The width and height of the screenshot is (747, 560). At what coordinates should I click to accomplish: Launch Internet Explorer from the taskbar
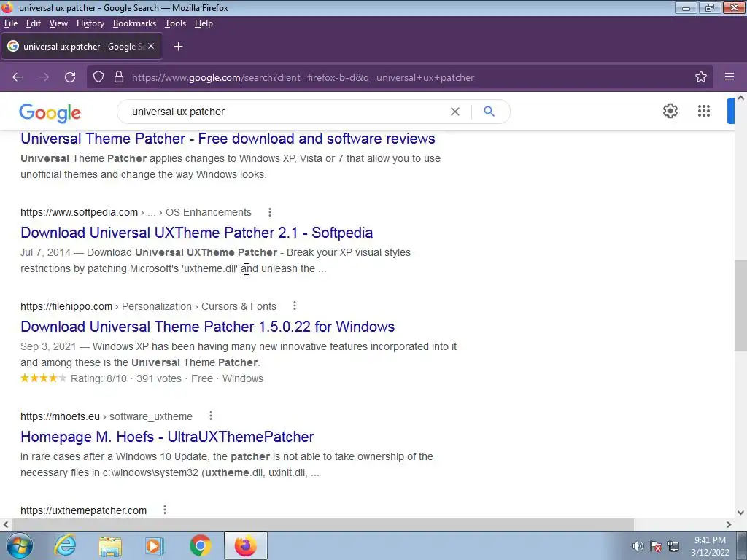pyautogui.click(x=65, y=545)
